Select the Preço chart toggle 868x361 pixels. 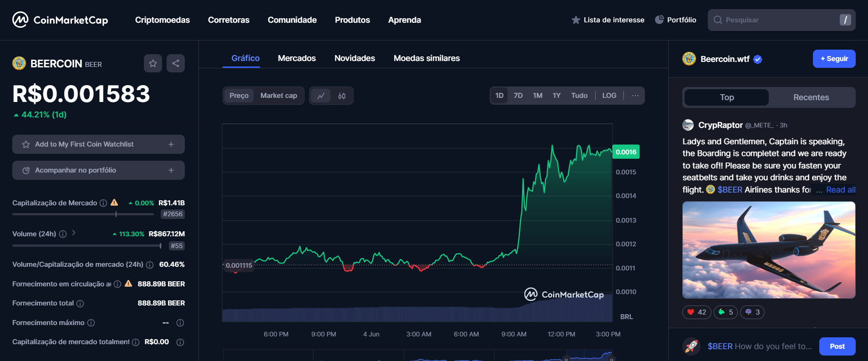[239, 96]
